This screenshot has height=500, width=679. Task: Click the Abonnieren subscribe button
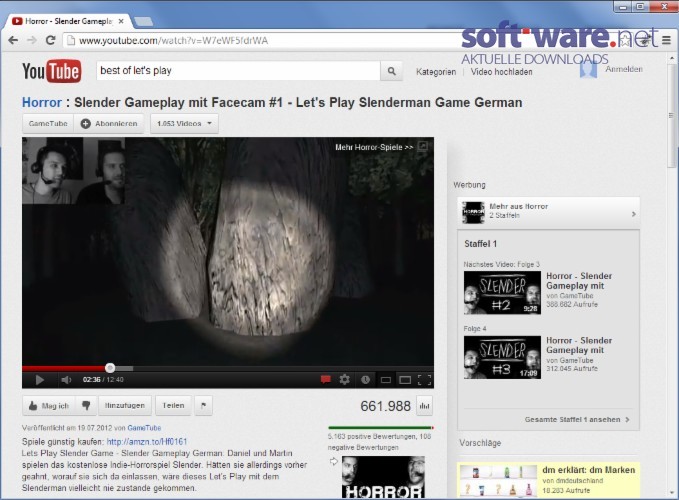[x=109, y=124]
